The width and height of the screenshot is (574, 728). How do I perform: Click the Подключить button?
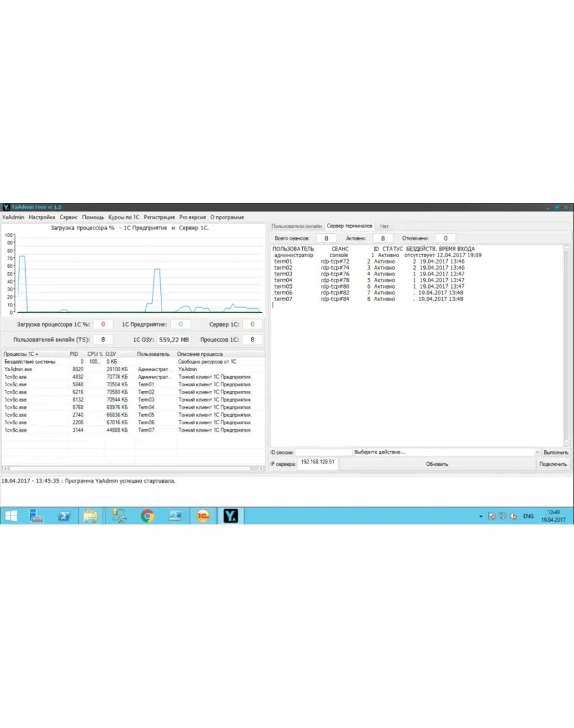(x=553, y=464)
